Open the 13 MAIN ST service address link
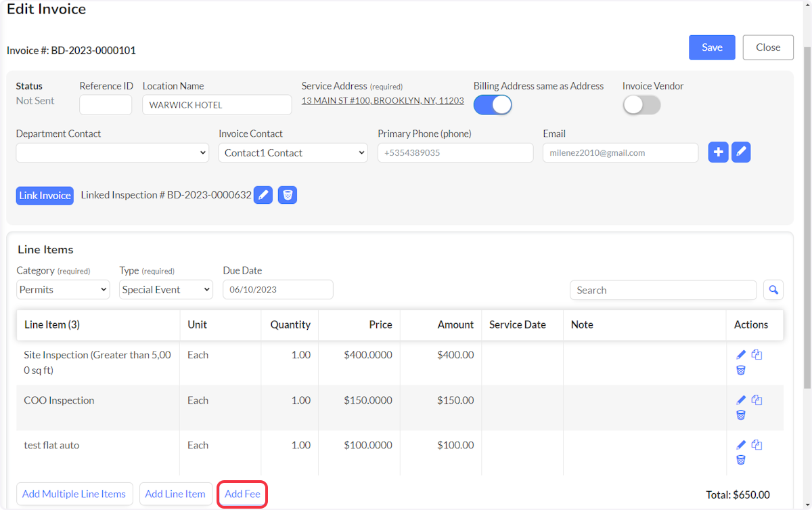The width and height of the screenshot is (812, 510). [x=382, y=100]
